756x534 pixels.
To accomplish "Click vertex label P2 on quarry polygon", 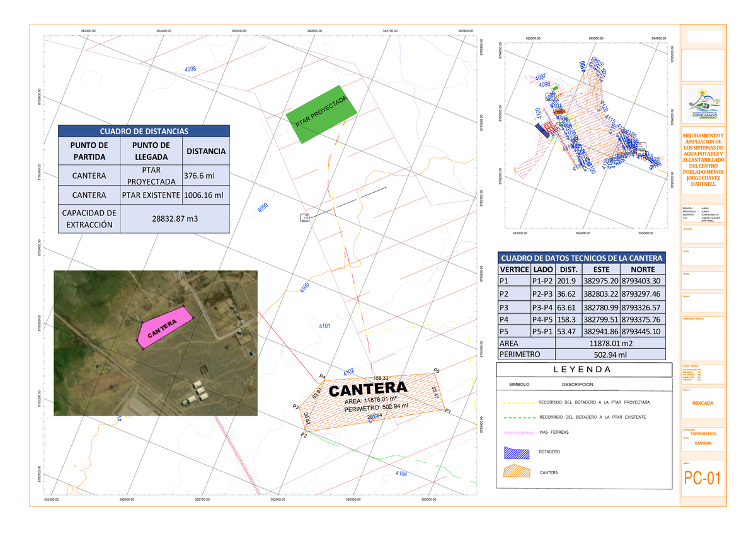I will pyautogui.click(x=303, y=435).
